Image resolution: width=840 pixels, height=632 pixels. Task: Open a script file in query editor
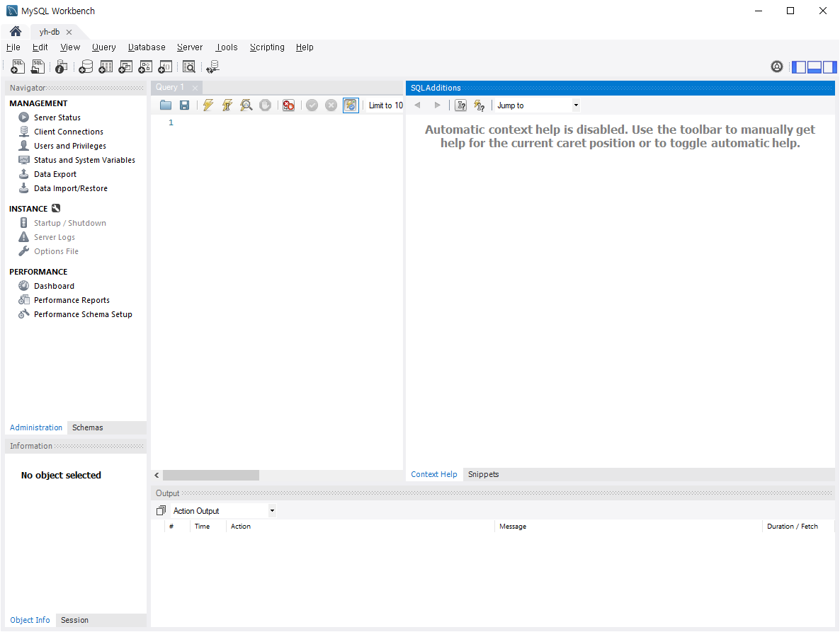pos(166,105)
